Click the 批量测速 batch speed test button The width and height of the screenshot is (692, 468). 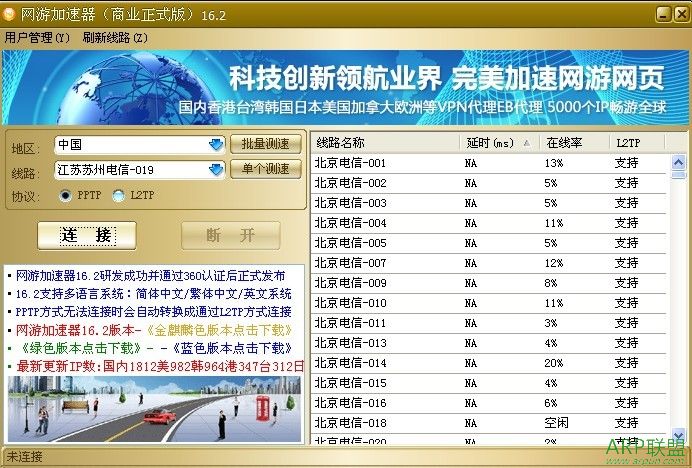[266, 144]
